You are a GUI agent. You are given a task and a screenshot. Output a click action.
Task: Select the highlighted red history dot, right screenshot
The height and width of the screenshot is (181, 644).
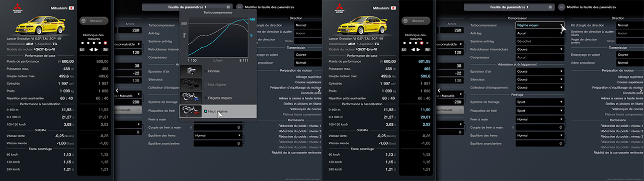click(421, 43)
